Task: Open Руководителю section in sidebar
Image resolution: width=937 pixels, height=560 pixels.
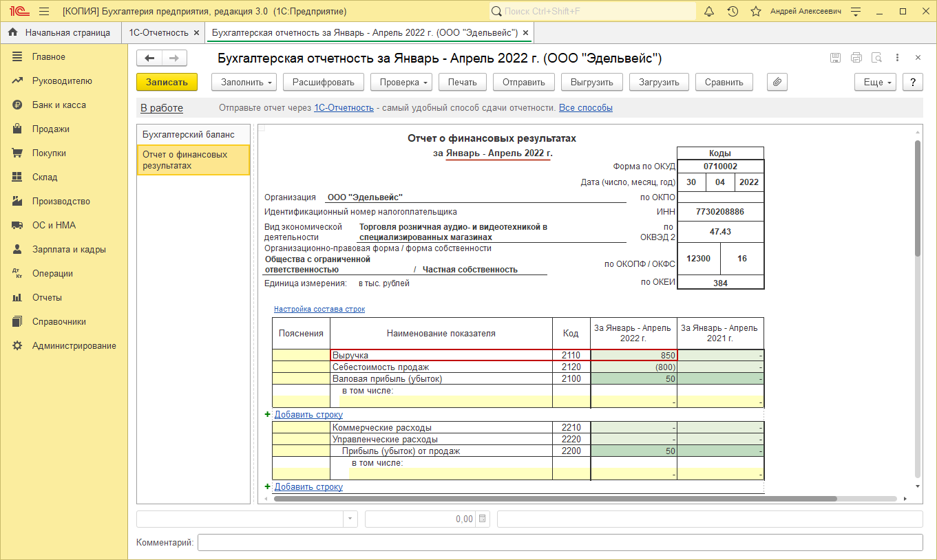Action: pos(63,81)
